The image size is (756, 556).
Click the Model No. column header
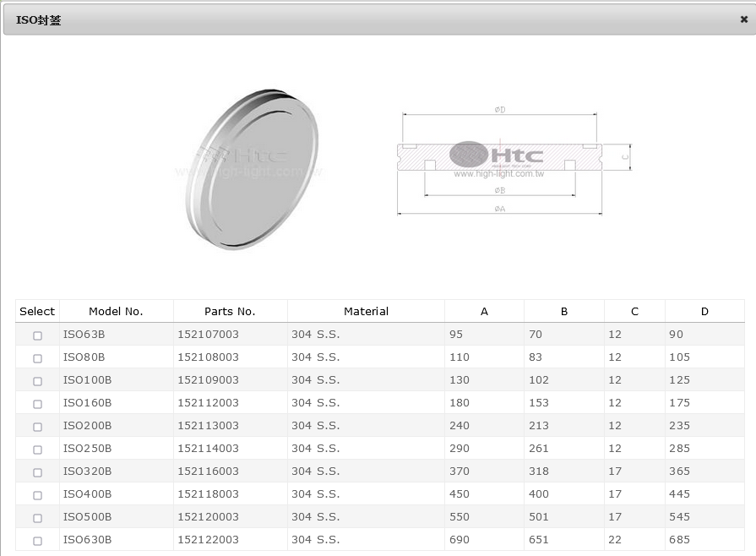pos(116,311)
